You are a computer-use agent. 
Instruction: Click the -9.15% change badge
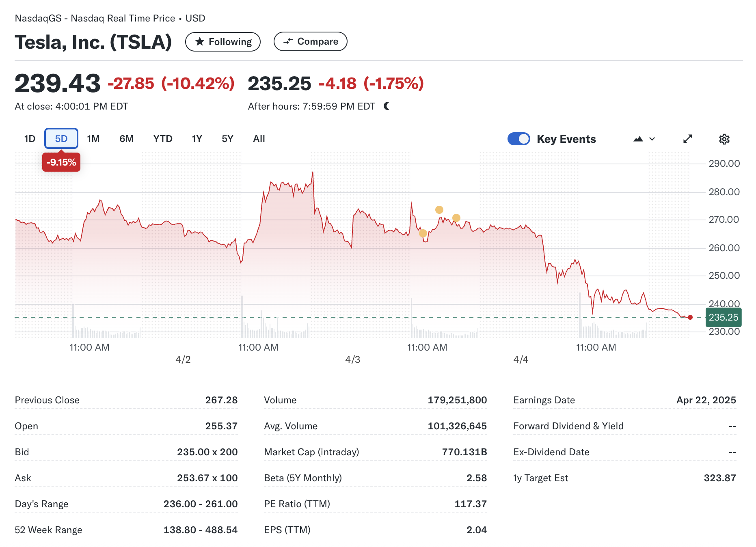tap(61, 162)
